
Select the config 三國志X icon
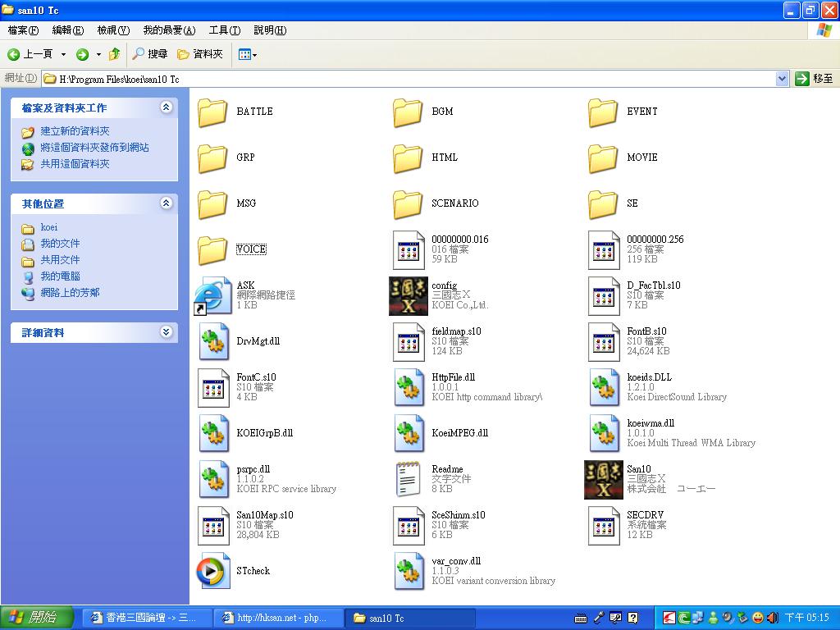pos(409,295)
